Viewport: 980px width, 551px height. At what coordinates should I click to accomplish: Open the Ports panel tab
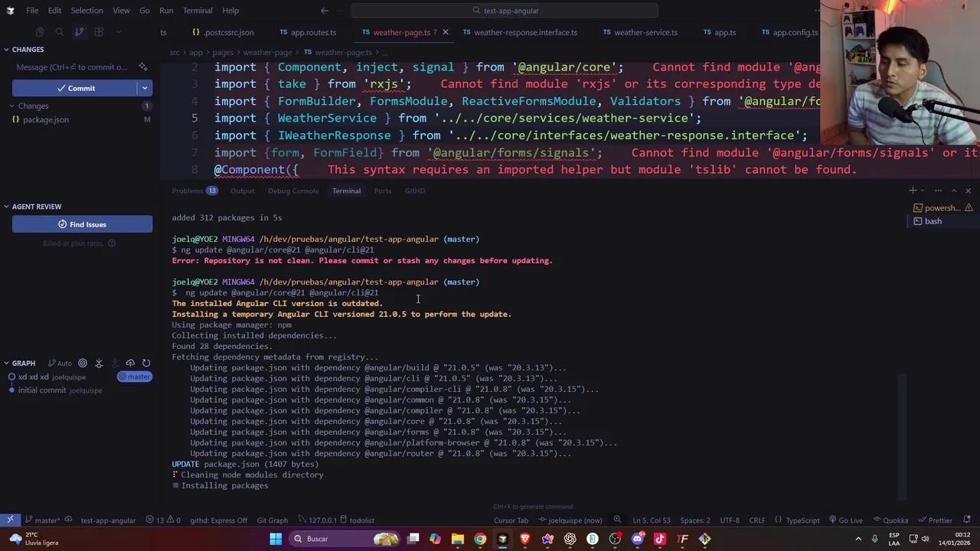click(x=383, y=191)
